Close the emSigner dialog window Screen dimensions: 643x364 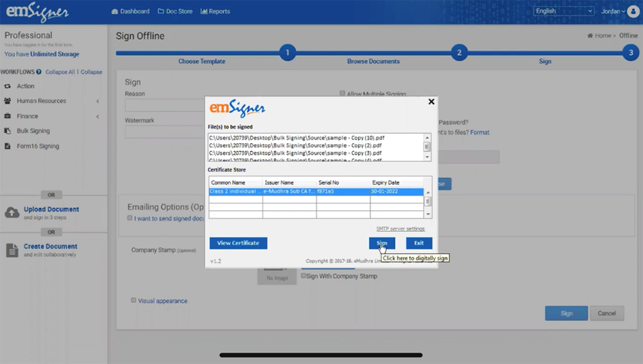click(x=431, y=102)
